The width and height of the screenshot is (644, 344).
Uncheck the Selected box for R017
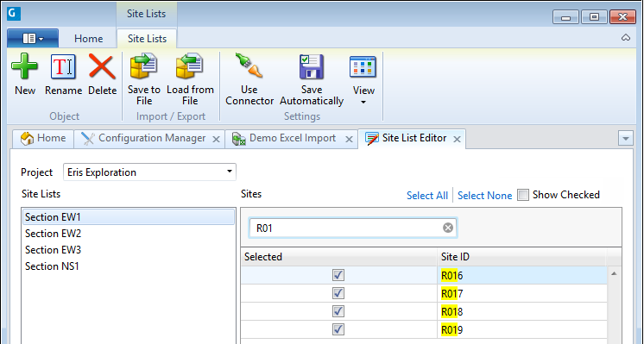338,294
